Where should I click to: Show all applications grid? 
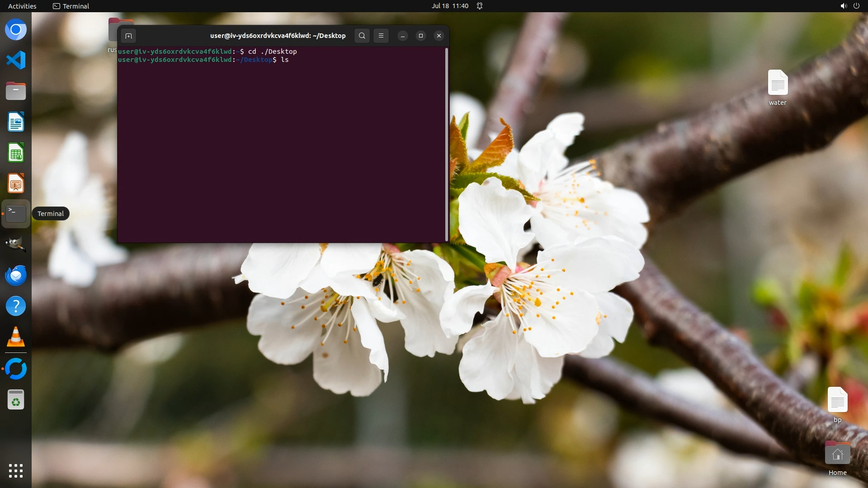point(16,471)
